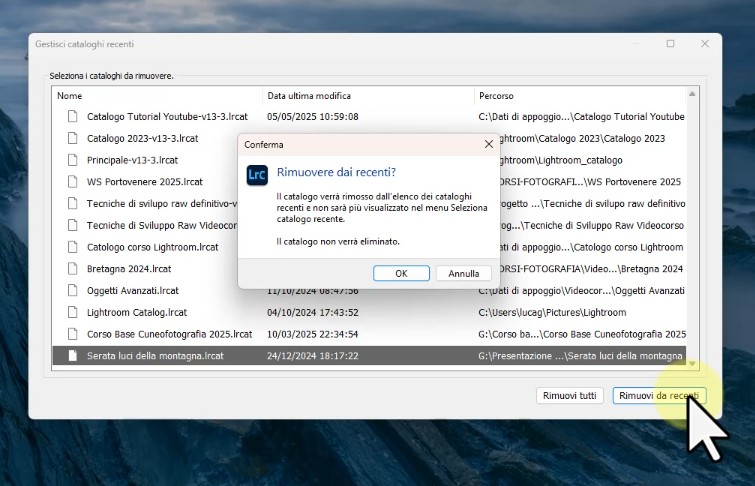755x486 pixels.
Task: Select the row name Tecniche di svilupo raw definitivo
Action: tap(162, 203)
